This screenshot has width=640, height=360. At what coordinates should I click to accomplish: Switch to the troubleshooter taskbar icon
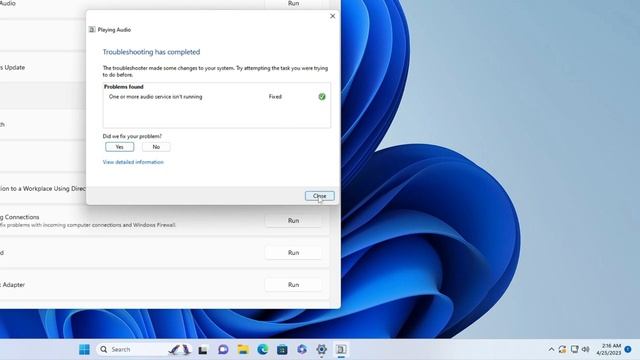click(341, 349)
